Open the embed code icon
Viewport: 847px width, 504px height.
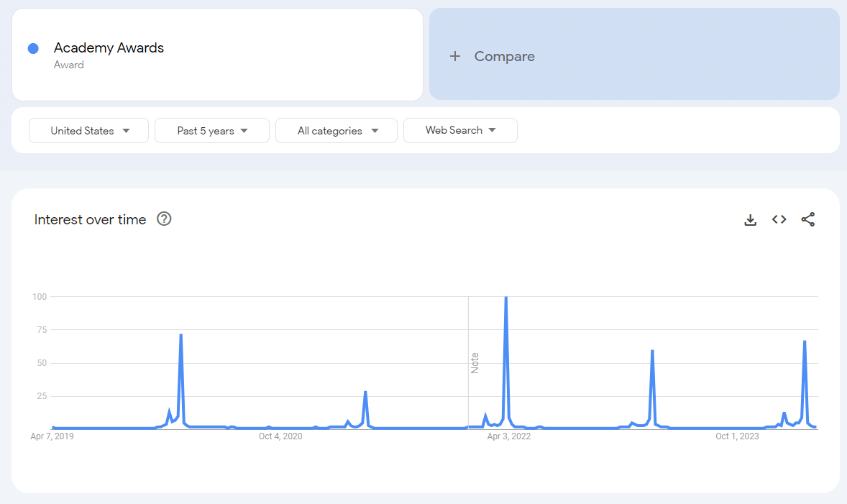coord(779,219)
